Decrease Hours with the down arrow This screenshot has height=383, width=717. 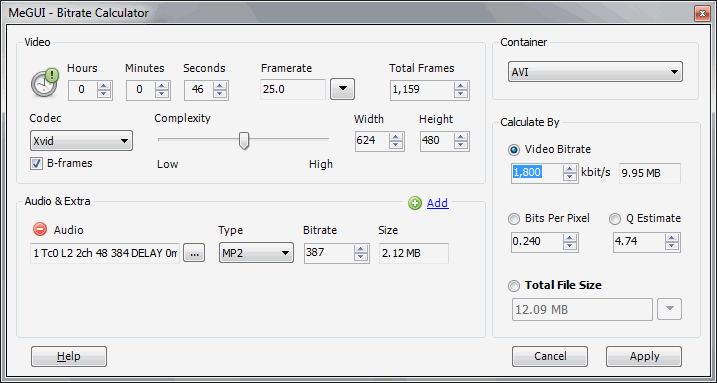pos(104,94)
